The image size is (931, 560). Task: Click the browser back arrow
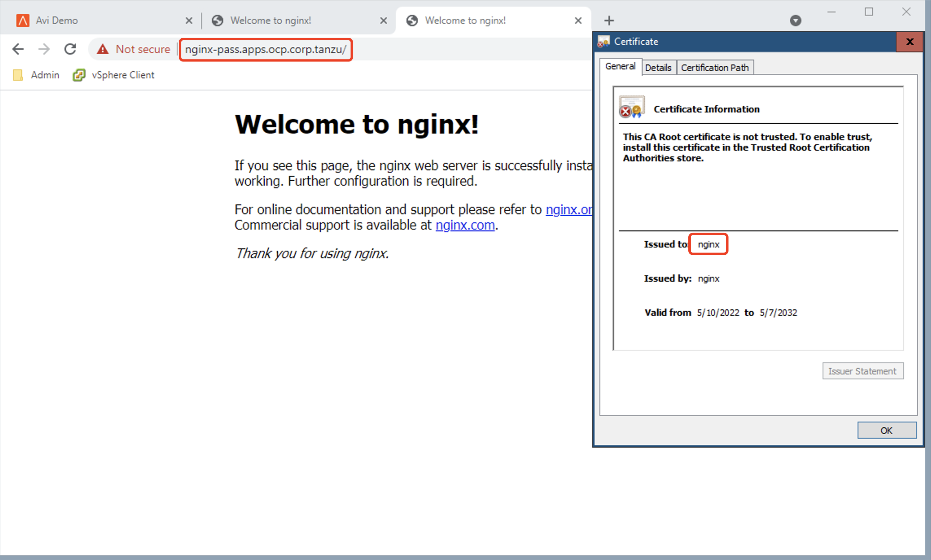click(x=18, y=49)
